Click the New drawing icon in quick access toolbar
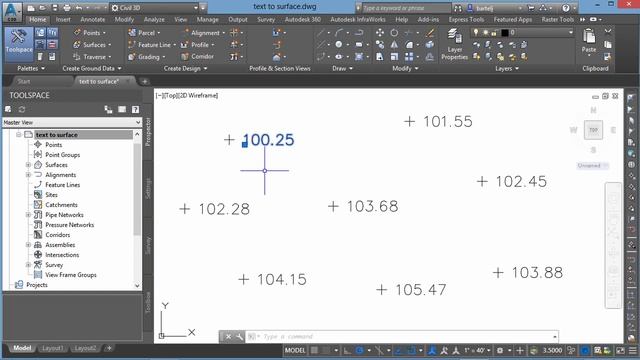640x360 pixels. point(31,8)
